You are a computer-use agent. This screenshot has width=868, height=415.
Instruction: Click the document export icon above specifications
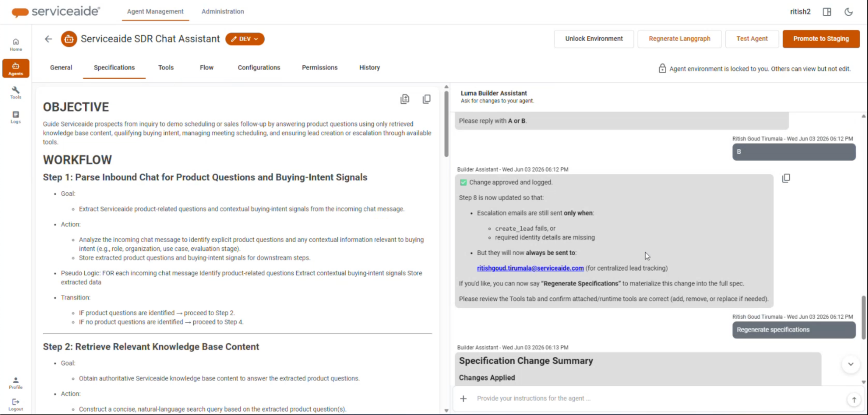pos(405,99)
